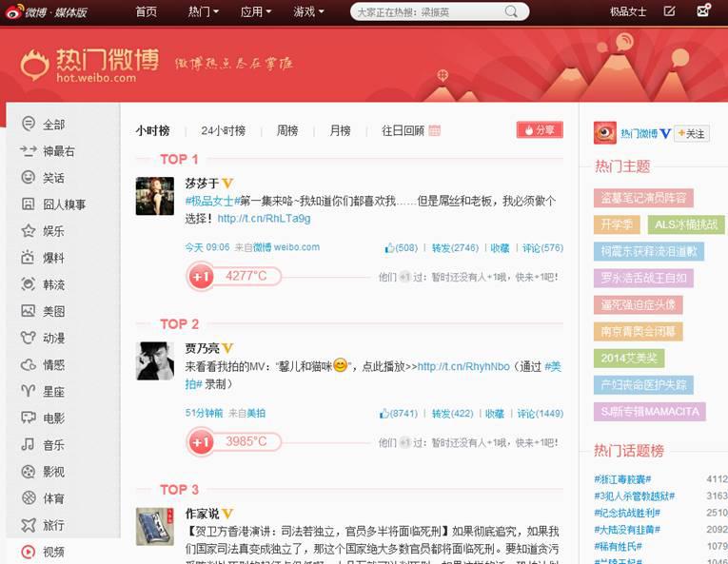Screen dimensions: 728x564
Task: Click the 娱乐 star icon
Action: point(29,230)
